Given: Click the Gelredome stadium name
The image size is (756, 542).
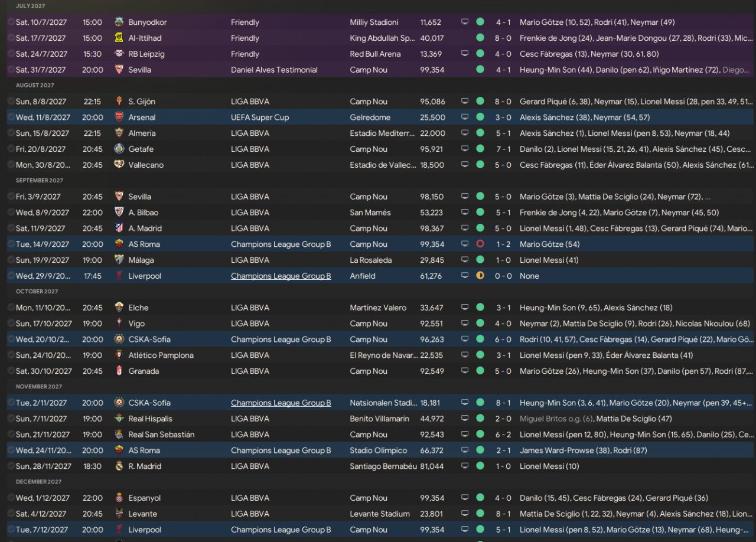Looking at the screenshot, I should point(369,117).
